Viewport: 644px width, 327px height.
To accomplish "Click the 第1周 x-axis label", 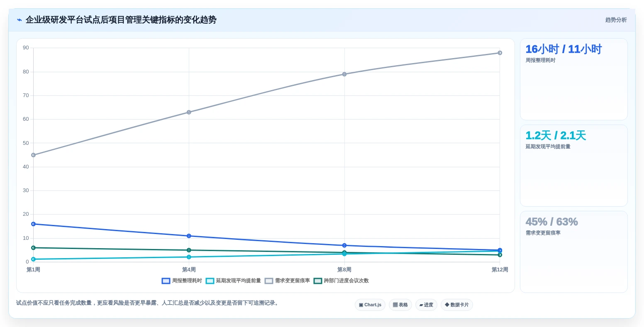I will [34, 270].
